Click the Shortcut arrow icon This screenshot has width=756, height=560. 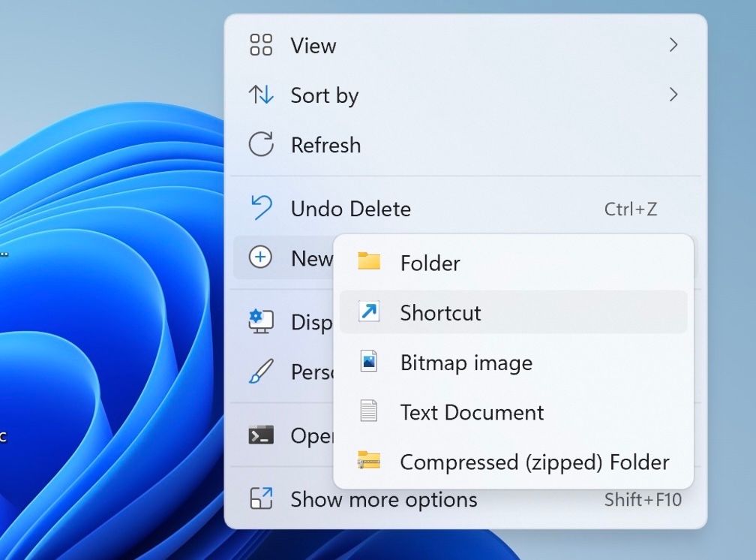click(369, 312)
